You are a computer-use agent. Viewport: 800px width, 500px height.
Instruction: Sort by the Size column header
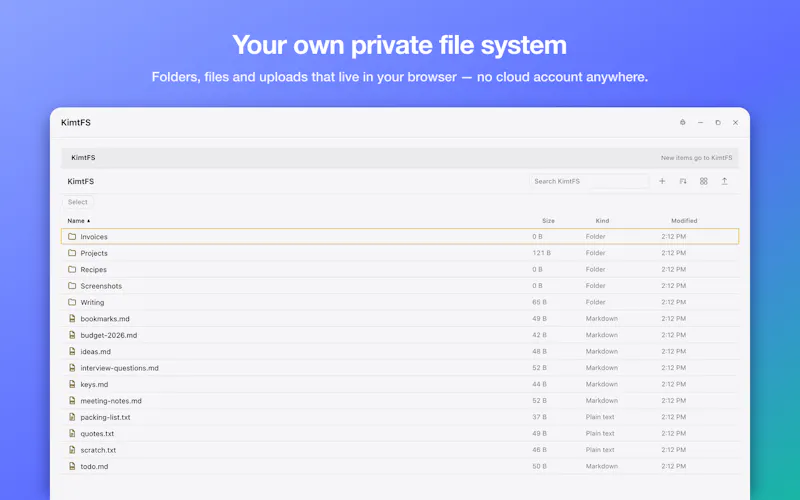(x=548, y=221)
